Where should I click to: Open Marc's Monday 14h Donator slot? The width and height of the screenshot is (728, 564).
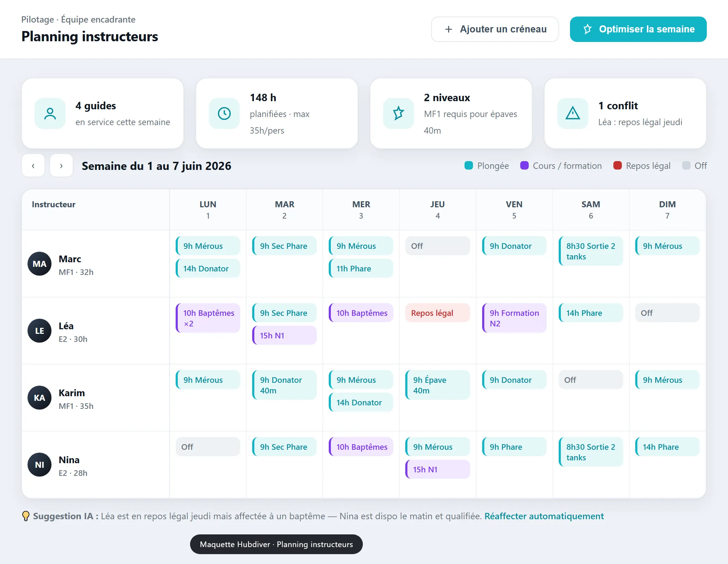click(208, 269)
